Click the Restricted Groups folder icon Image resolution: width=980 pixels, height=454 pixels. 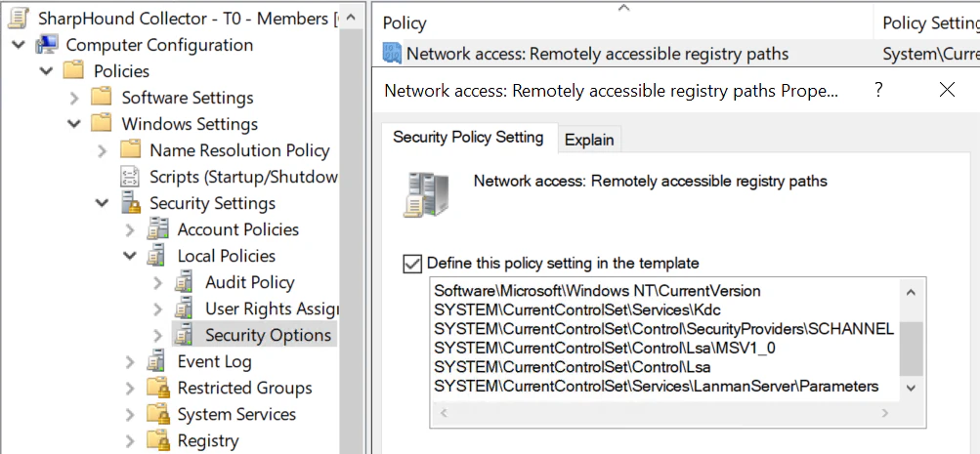point(157,388)
